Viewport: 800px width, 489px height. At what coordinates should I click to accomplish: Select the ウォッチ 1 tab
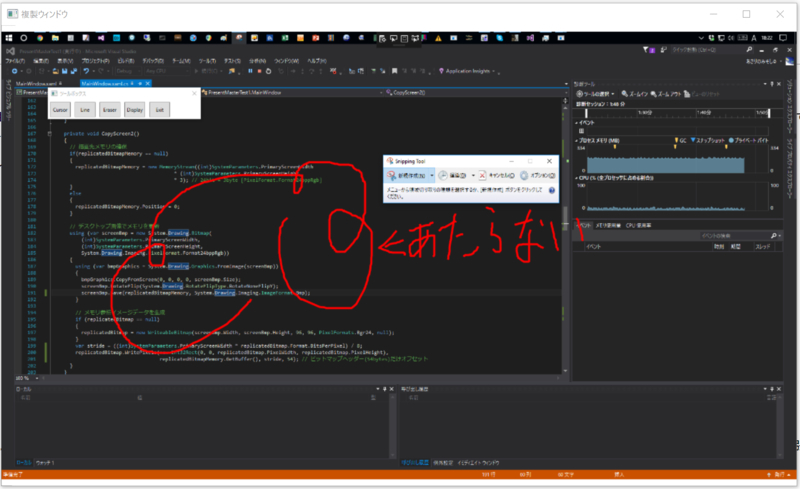[x=45, y=462]
